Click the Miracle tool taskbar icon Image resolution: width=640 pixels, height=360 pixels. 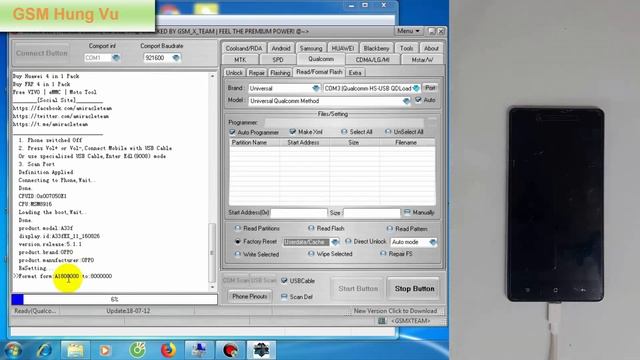(261, 350)
